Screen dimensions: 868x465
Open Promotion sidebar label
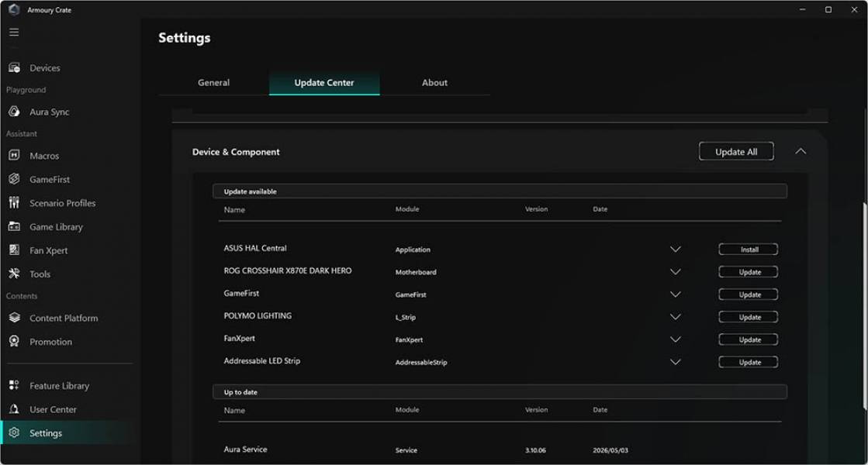click(x=51, y=342)
